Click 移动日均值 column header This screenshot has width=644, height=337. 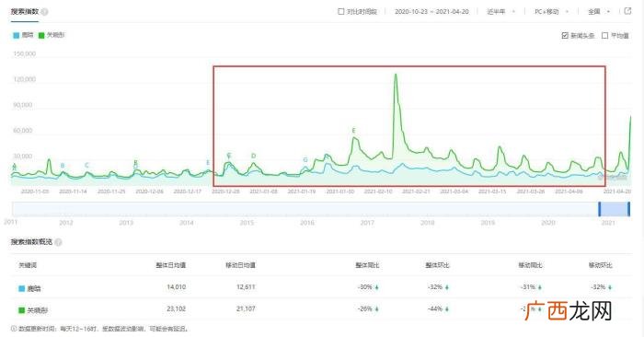coord(241,265)
